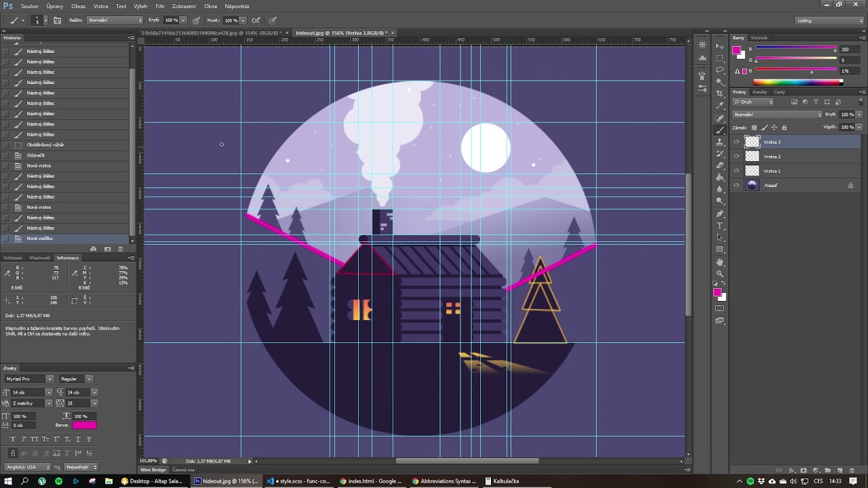
Task: Open Mini Bridge tab
Action: [153, 470]
